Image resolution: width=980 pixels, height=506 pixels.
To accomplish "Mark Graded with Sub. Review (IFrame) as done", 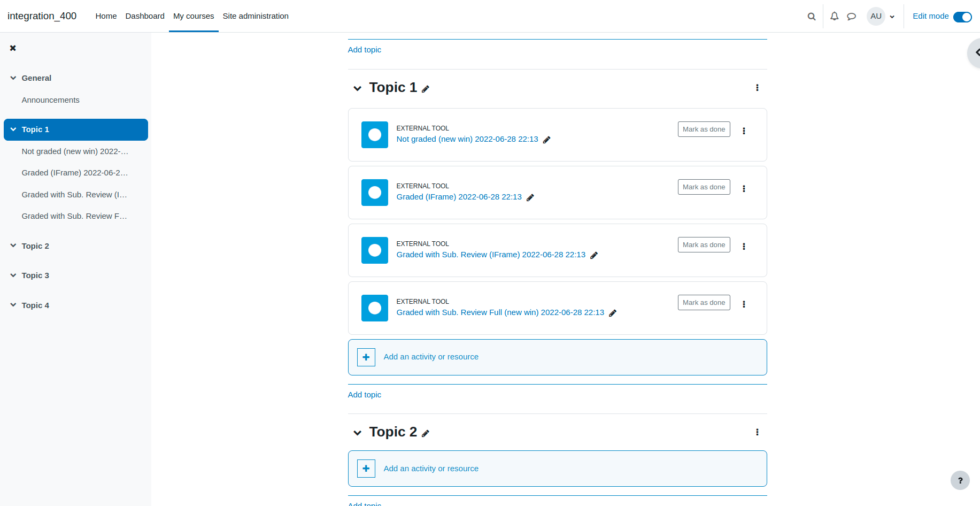I will (704, 245).
